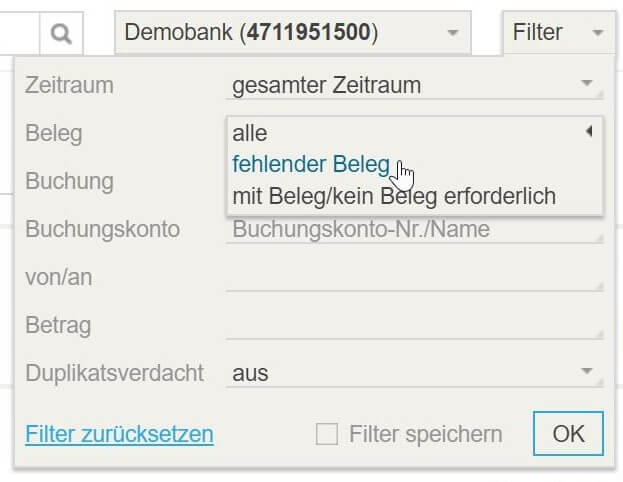Click the Filter arrow icon
Image resolution: width=623 pixels, height=482 pixels.
coord(598,33)
